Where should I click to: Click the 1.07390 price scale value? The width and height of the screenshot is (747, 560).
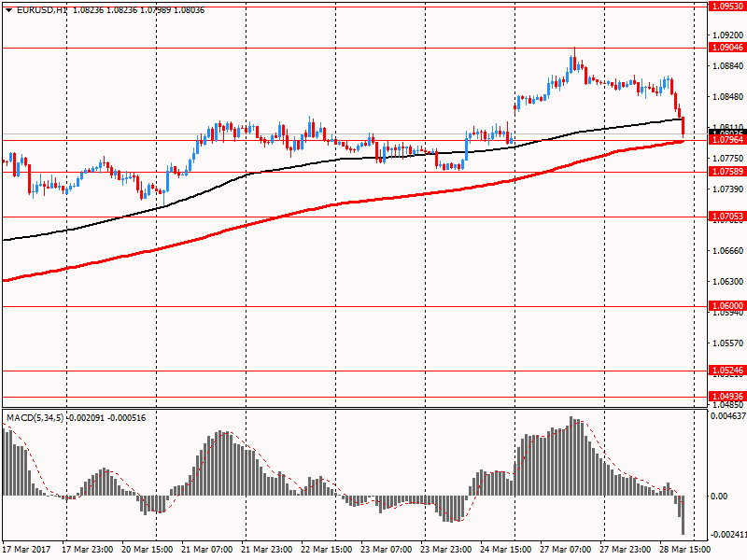pos(727,189)
